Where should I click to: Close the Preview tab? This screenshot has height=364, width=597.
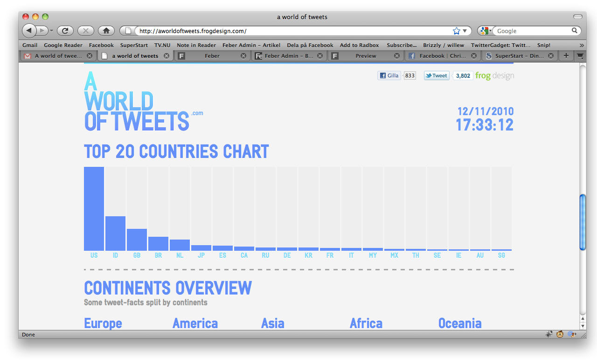[x=397, y=56]
